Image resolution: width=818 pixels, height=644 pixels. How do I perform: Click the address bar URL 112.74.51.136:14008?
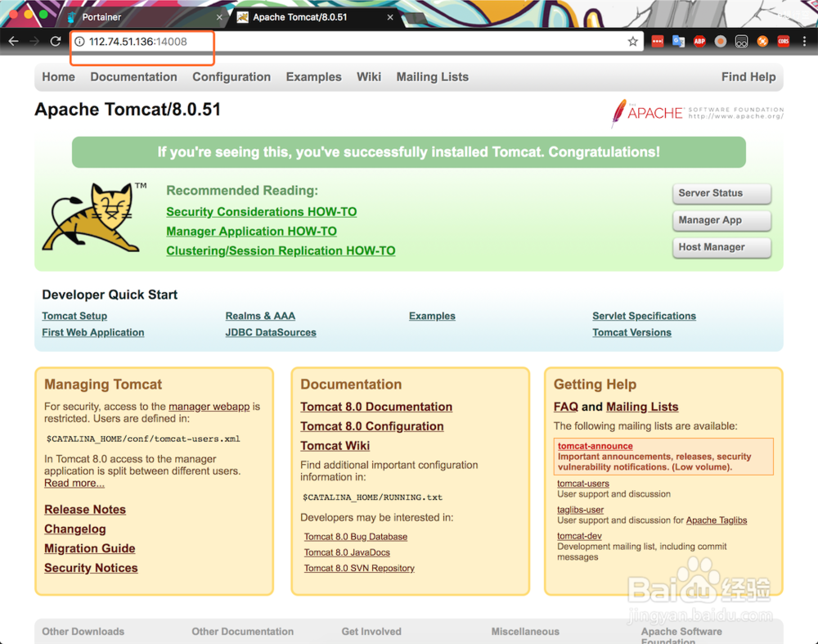click(137, 42)
